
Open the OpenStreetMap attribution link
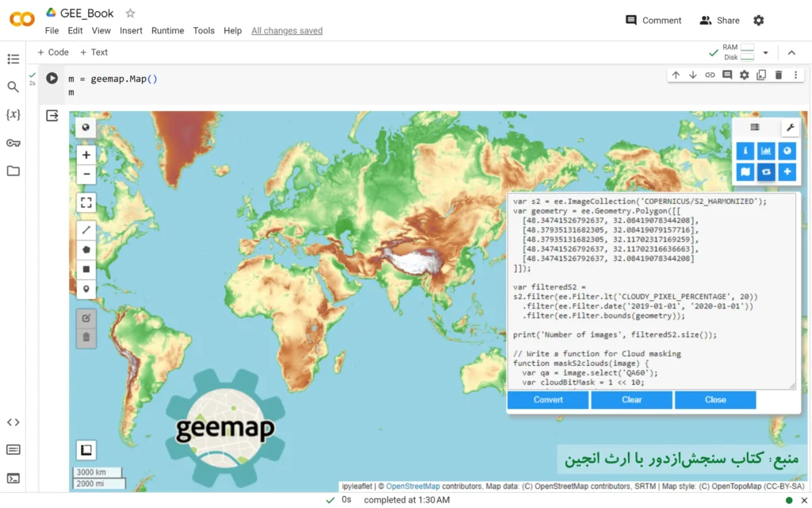point(412,487)
